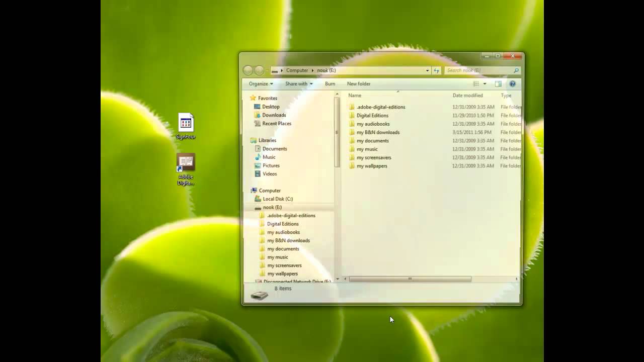Select the Recent Places icon under Favorites
Image resolution: width=644 pixels, height=362 pixels.
tap(258, 123)
